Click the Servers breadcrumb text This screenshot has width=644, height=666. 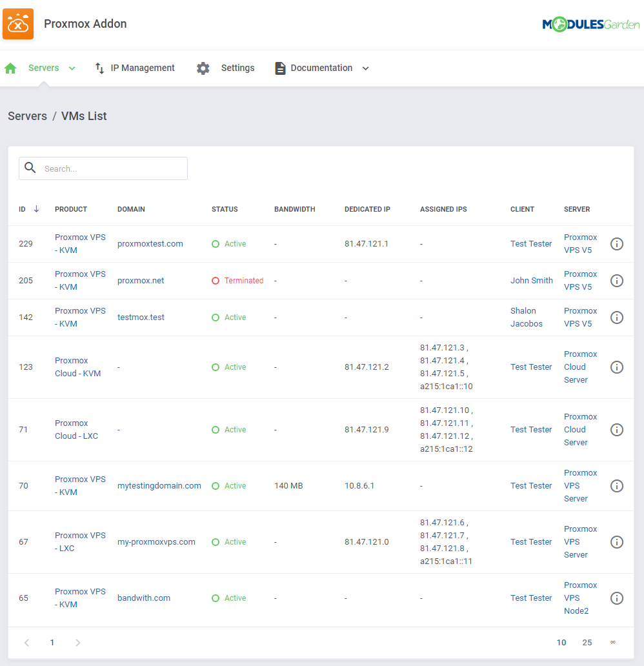tap(27, 116)
